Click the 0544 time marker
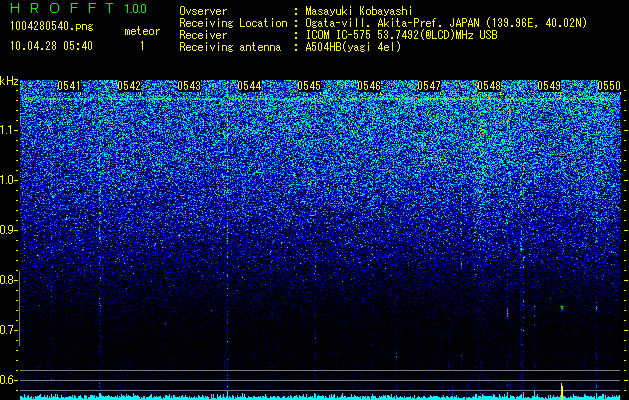The width and height of the screenshot is (629, 400). pyautogui.click(x=249, y=86)
